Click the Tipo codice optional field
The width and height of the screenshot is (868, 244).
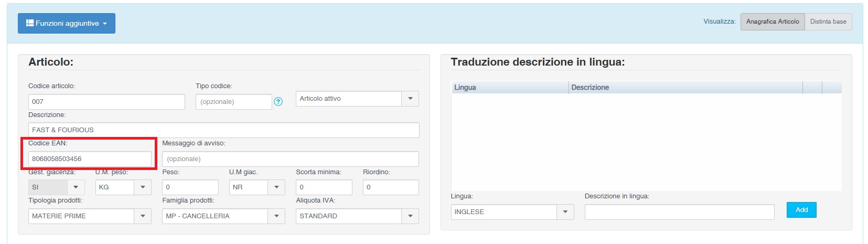[233, 102]
